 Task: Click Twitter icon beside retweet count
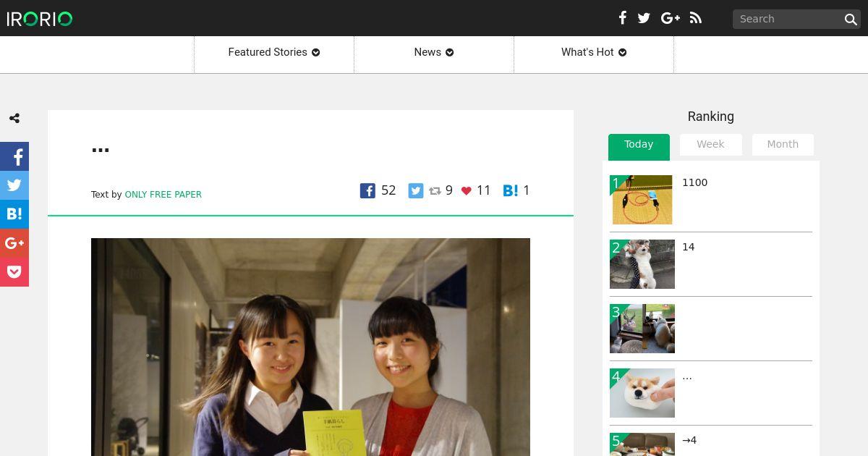416,190
